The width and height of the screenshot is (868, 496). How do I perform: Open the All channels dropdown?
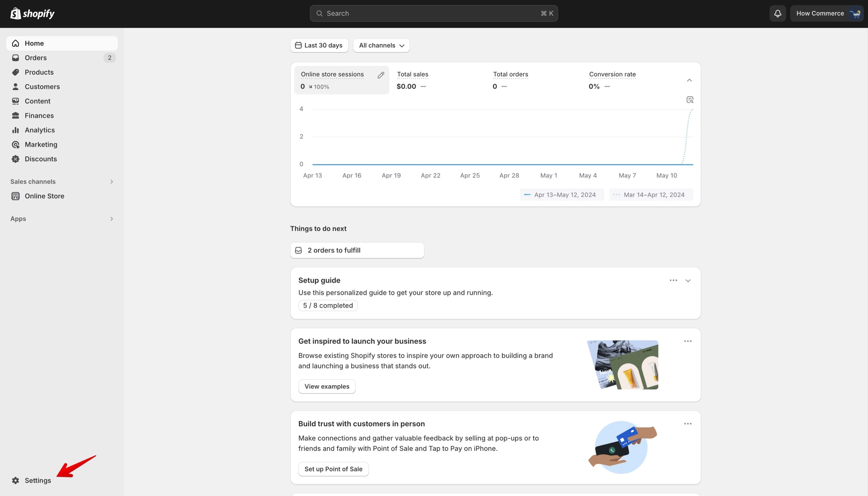pyautogui.click(x=381, y=45)
